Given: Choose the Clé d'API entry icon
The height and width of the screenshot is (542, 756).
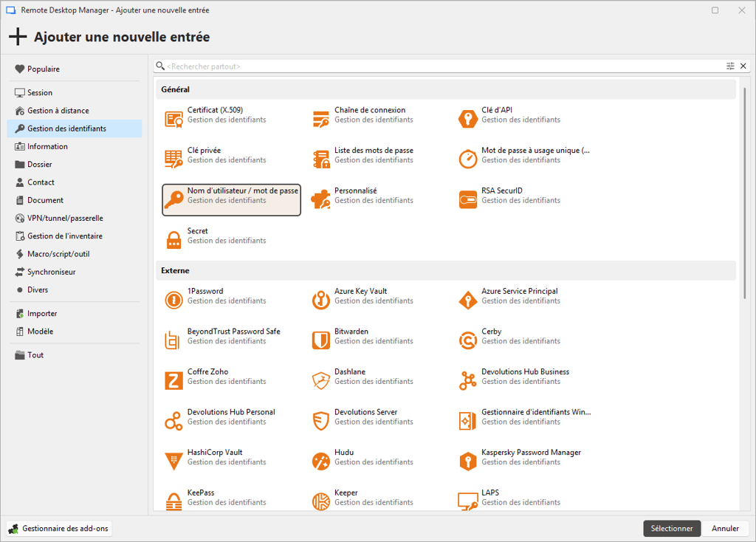Looking at the screenshot, I should (x=468, y=120).
